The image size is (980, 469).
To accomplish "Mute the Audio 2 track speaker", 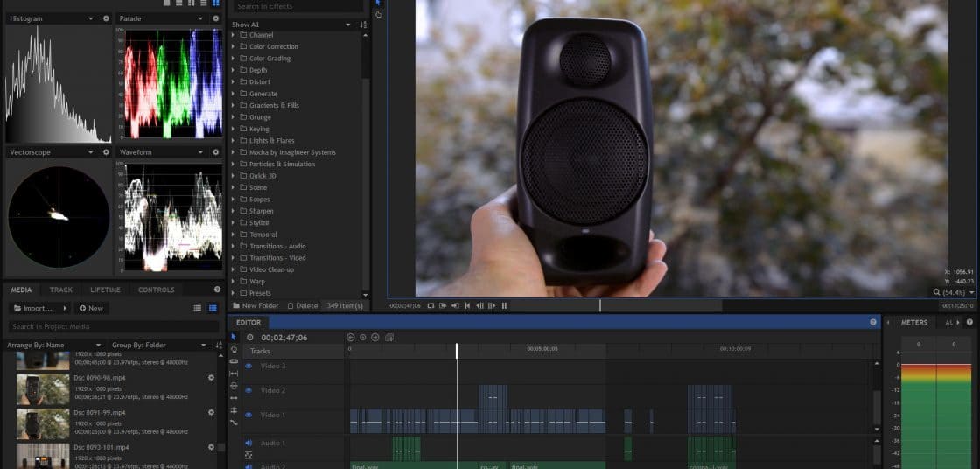I will [248, 466].
